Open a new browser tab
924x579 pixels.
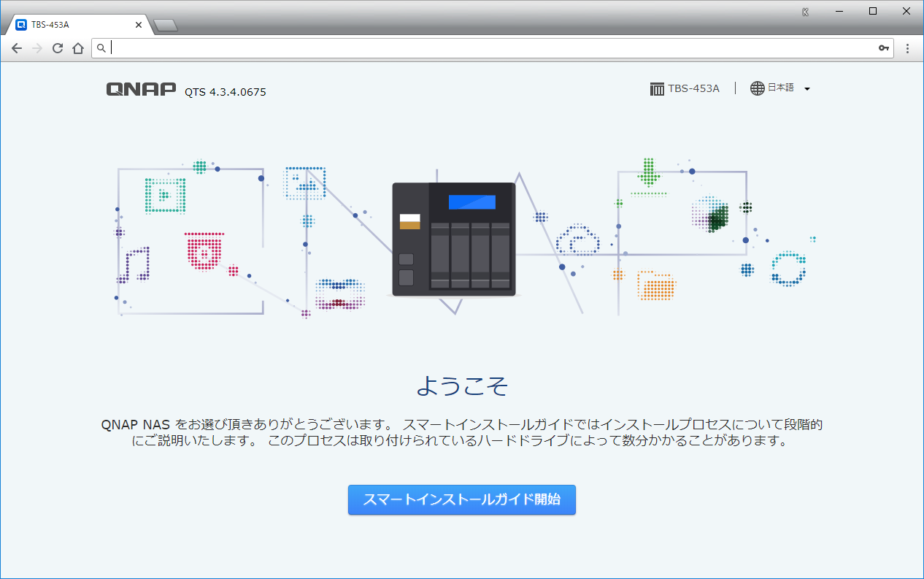click(166, 26)
